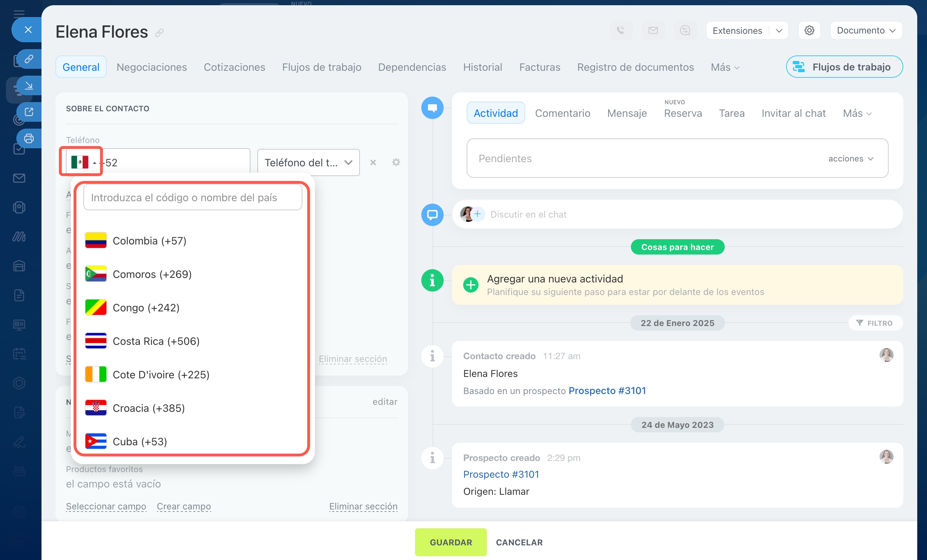Open the Prospecto #3101 link under Prospecto creado
927x560 pixels.
click(x=501, y=474)
